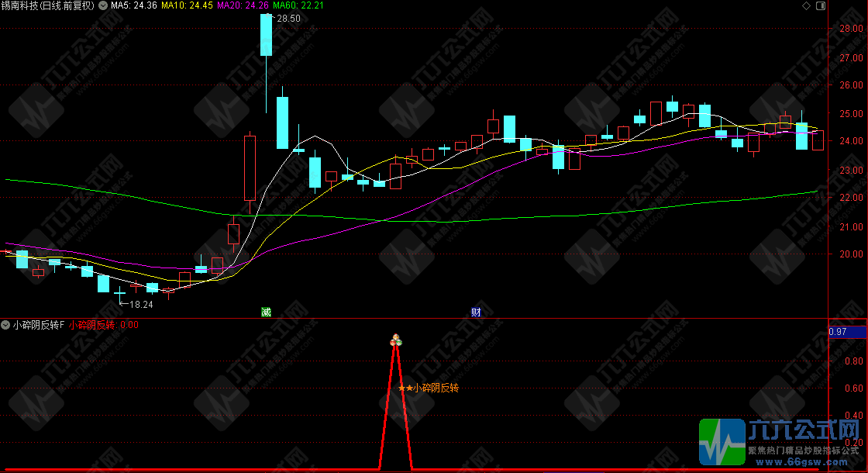Click the blue 财 event marker
The width and height of the screenshot is (868, 473).
[476, 312]
